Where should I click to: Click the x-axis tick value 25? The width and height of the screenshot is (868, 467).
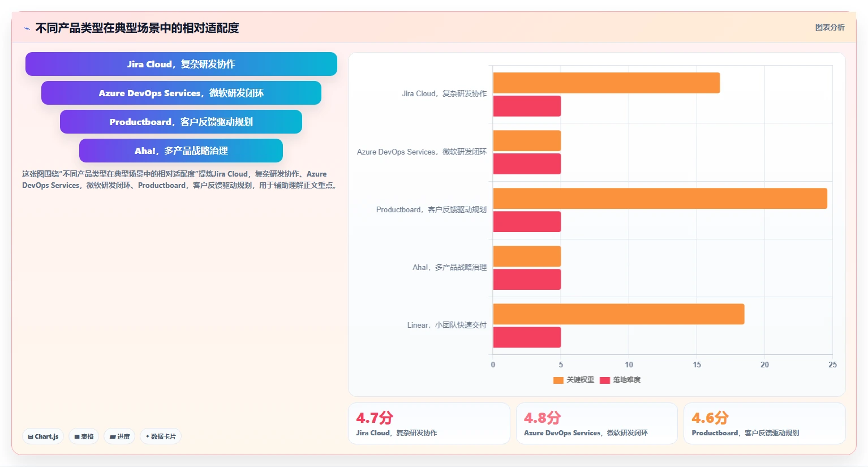point(832,365)
